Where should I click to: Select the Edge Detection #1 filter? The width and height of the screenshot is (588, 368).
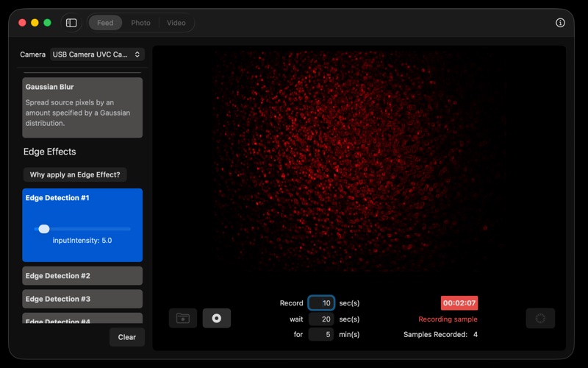tap(82, 225)
